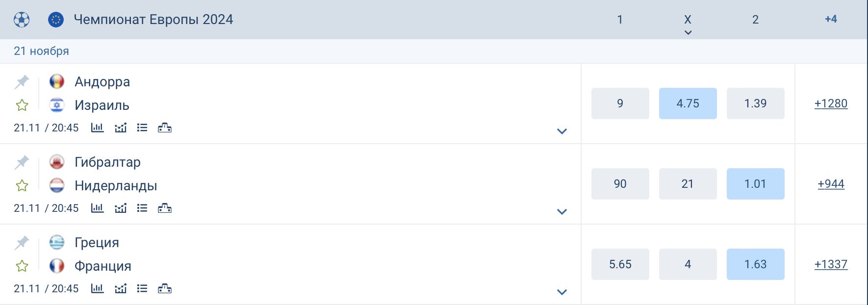Image resolution: width=868 pixels, height=305 pixels.
Task: Add Andorra–Israel match to favorites star
Action: (22, 105)
